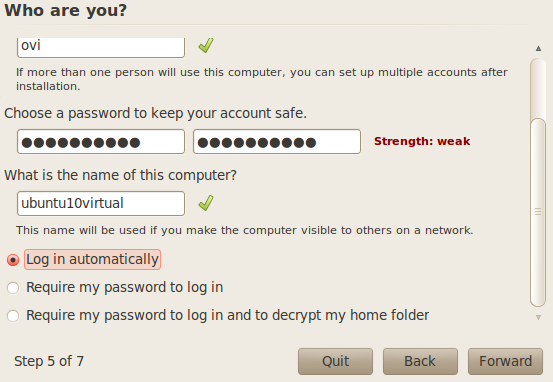This screenshot has height=382, width=553.
Task: Click the Step 5 of 7 label
Action: [x=49, y=361]
